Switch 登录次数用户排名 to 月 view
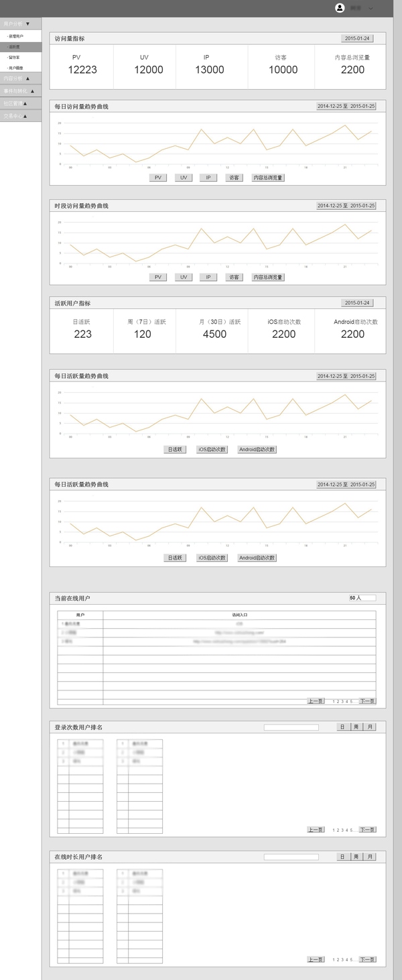402x980 pixels. click(x=370, y=727)
